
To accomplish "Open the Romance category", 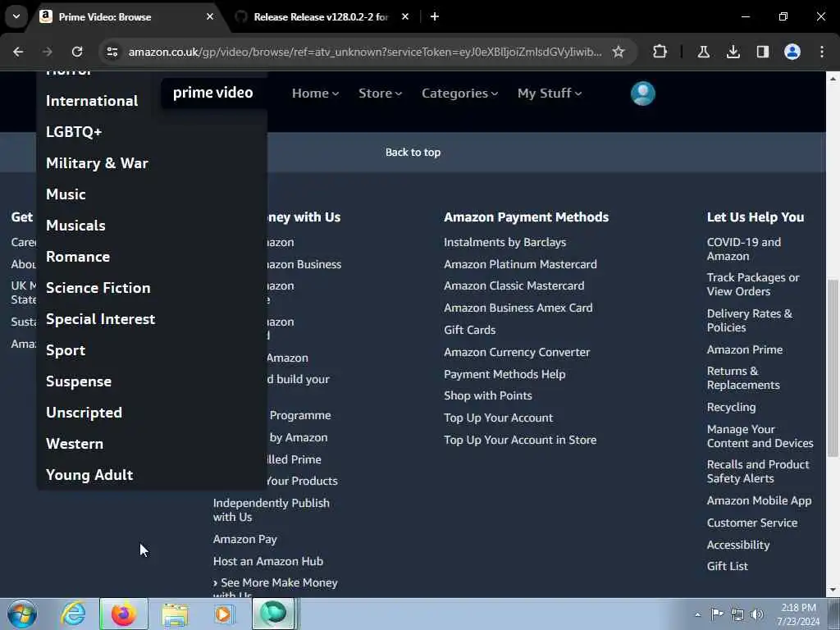I will [x=78, y=257].
